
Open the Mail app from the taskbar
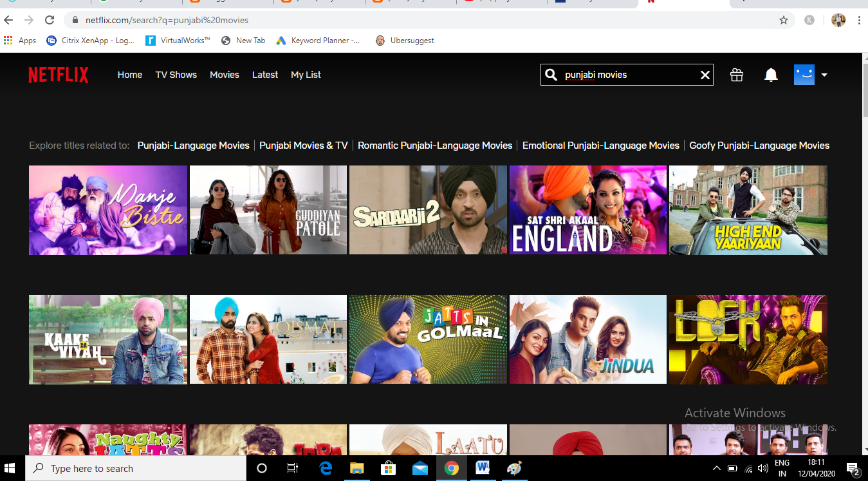pos(420,468)
